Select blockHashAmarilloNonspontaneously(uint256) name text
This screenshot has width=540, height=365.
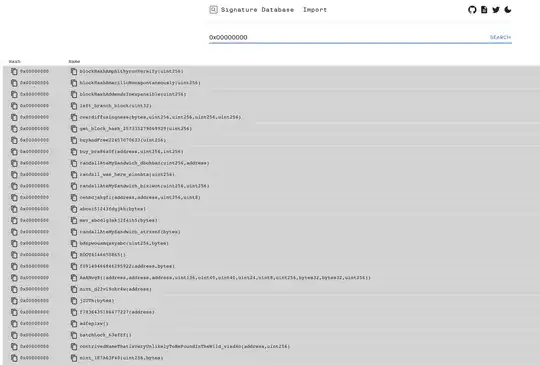(140, 83)
